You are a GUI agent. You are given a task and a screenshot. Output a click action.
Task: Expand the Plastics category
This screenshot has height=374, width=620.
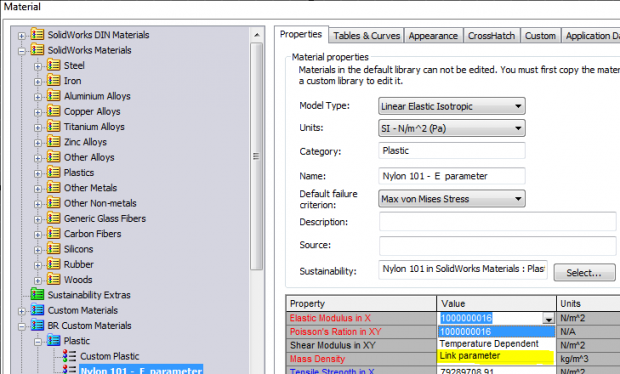[x=38, y=174]
